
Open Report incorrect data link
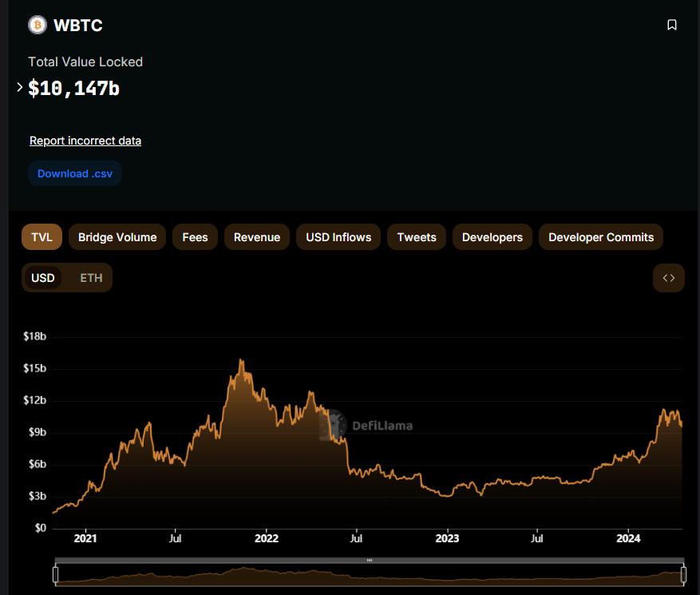[85, 141]
